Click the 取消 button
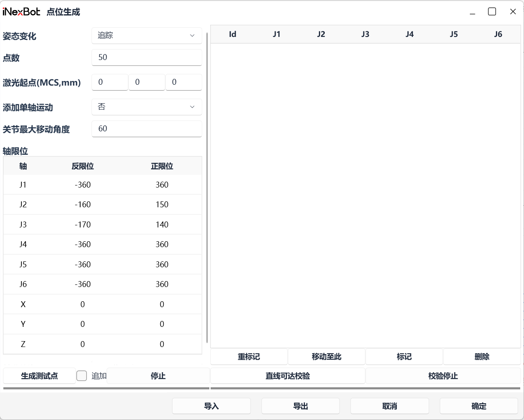Screen dimensions: 524x420 click(390, 406)
